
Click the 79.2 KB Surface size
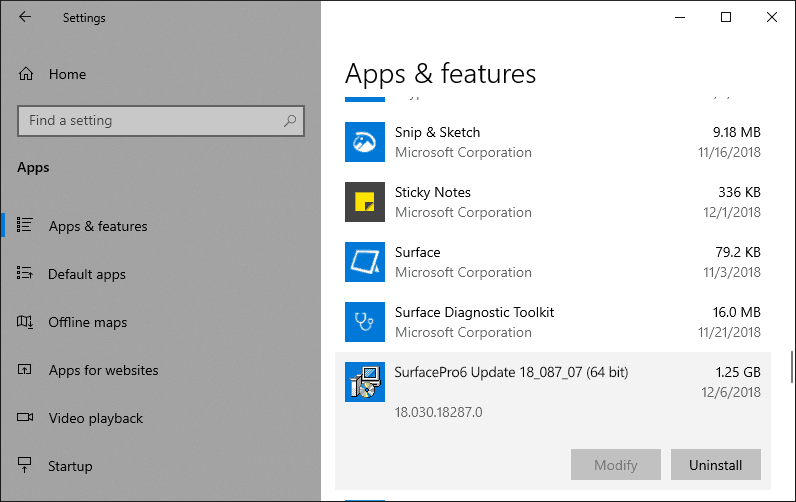point(738,252)
